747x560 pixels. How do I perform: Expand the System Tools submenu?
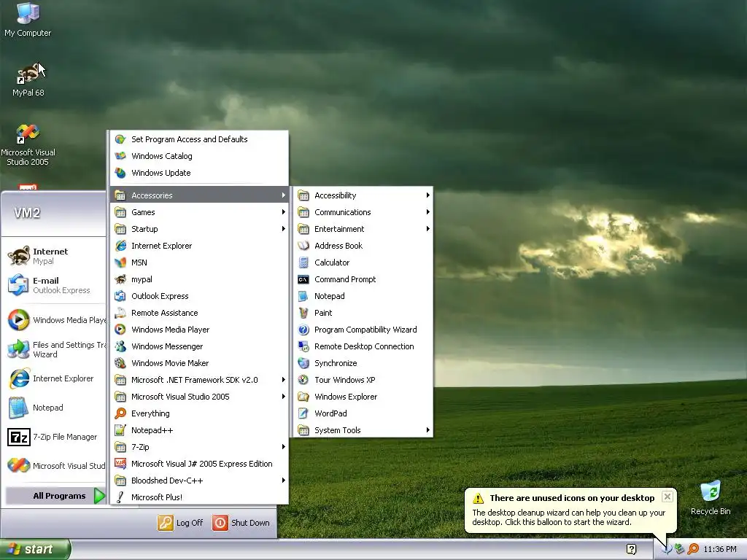point(363,430)
